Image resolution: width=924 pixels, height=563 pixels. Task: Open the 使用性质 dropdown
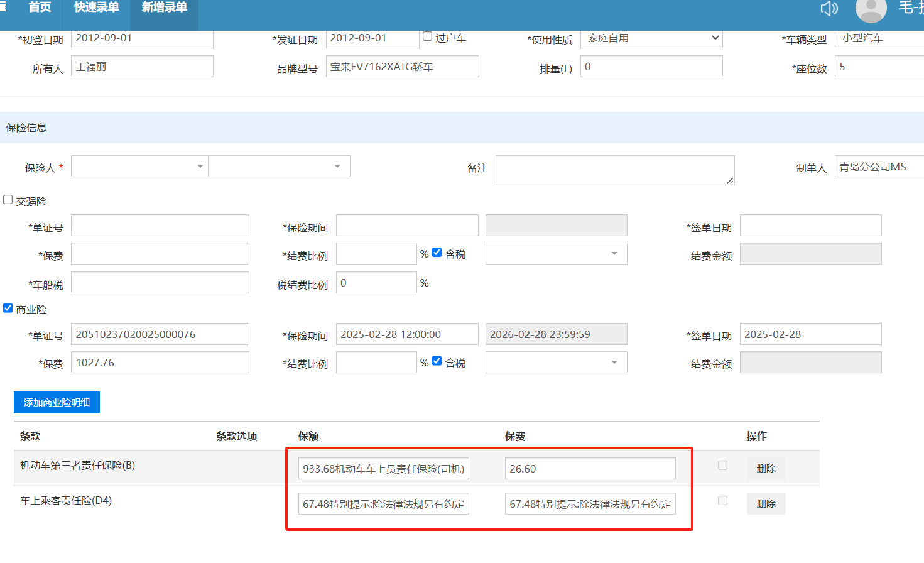pyautogui.click(x=651, y=38)
